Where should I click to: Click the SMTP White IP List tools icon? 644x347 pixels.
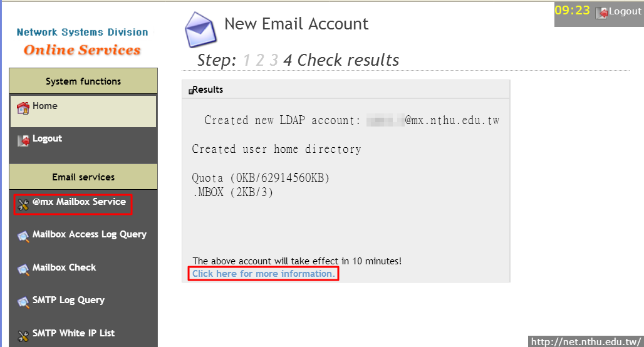(23, 335)
